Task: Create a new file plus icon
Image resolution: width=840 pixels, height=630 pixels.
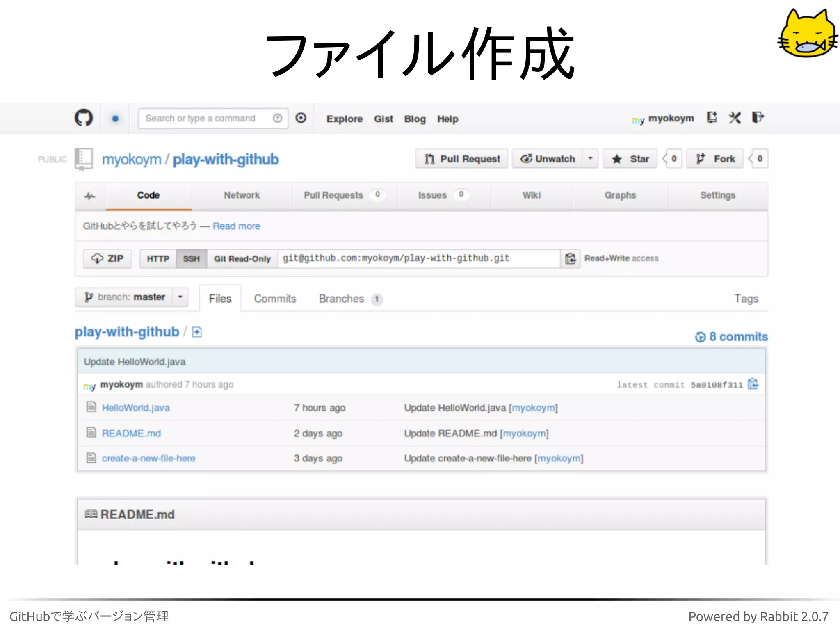Action: pyautogui.click(x=197, y=332)
